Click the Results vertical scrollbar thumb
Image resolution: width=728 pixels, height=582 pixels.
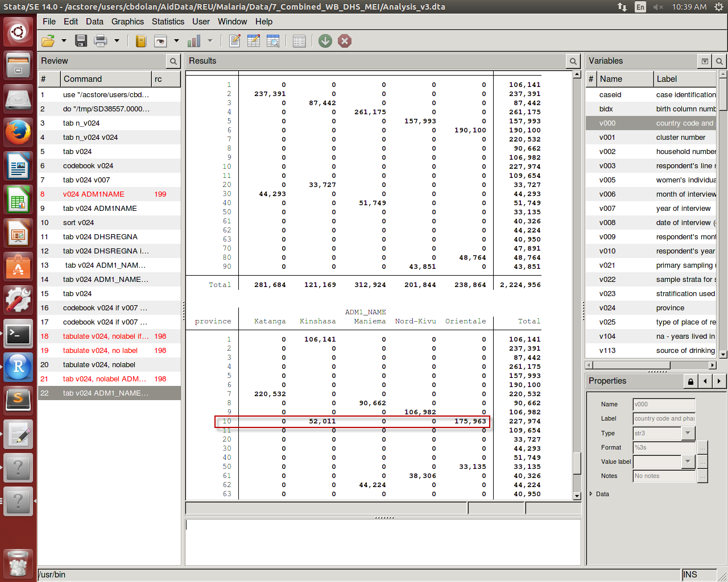click(x=577, y=463)
